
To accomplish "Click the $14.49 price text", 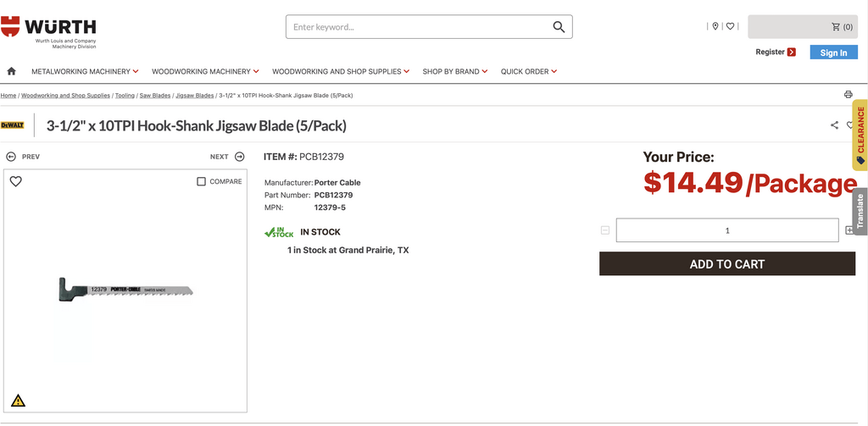I will (693, 183).
